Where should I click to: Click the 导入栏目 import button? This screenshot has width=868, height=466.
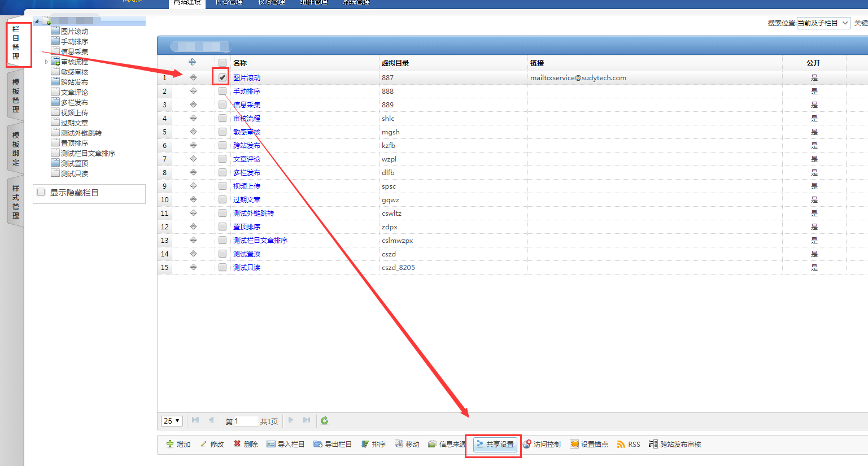286,445
